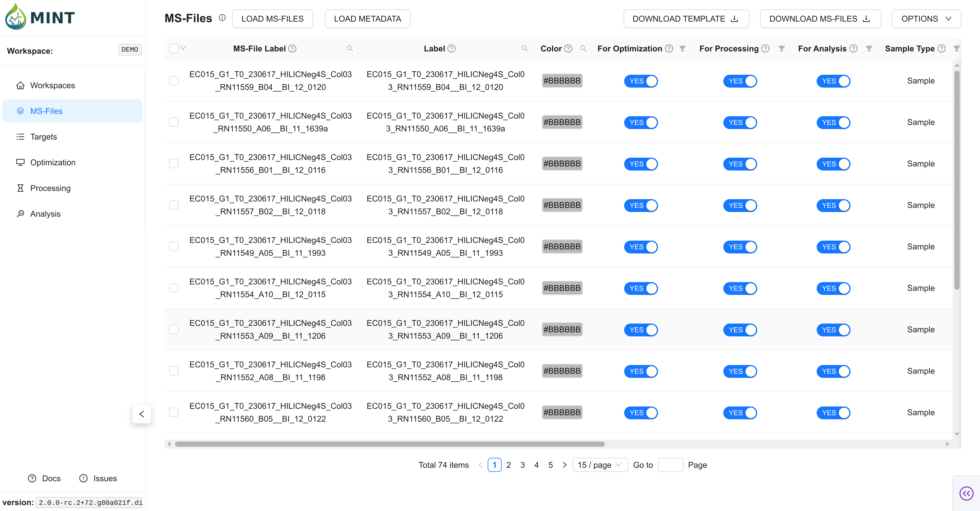The height and width of the screenshot is (511, 980).
Task: Expand the OPTIONS dropdown
Action: click(926, 19)
